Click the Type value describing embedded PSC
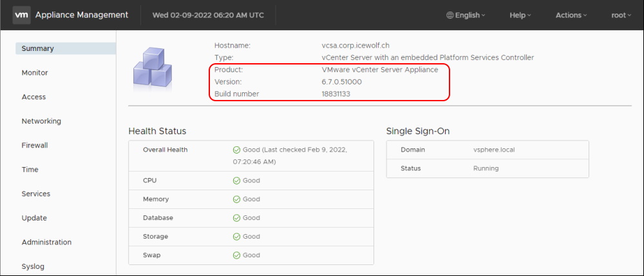This screenshot has height=276, width=644. pos(428,57)
